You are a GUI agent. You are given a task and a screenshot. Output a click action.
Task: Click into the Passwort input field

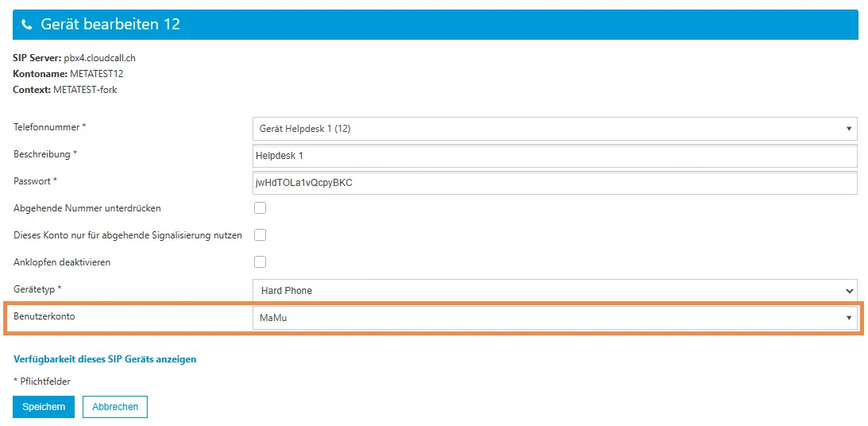pyautogui.click(x=554, y=183)
